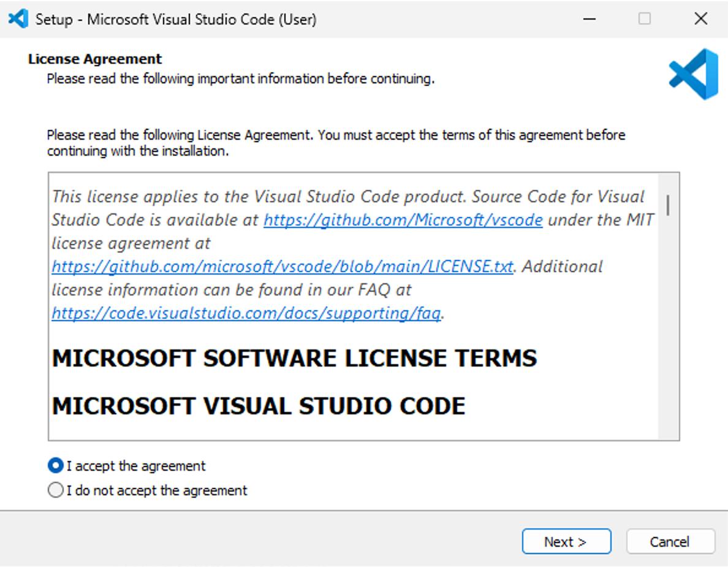Viewport: 728px width, 567px height.
Task: Minimize the Setup window
Action: [x=590, y=19]
